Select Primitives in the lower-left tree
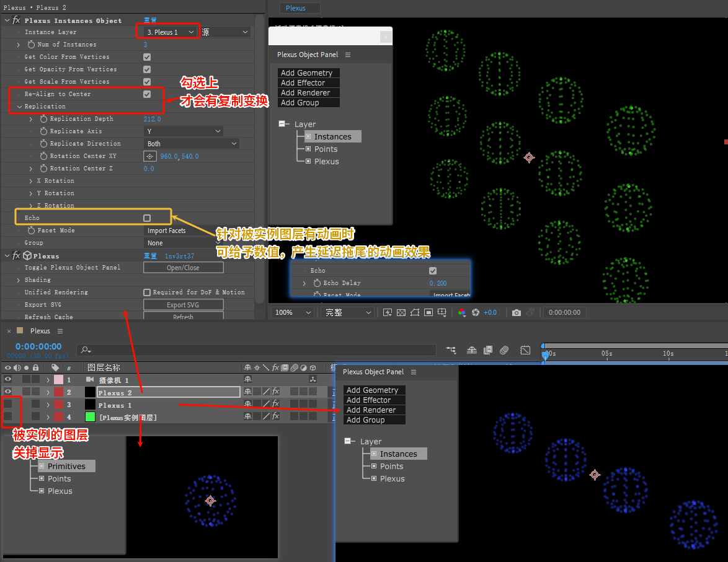Viewport: 728px width, 562px height. coord(66,466)
